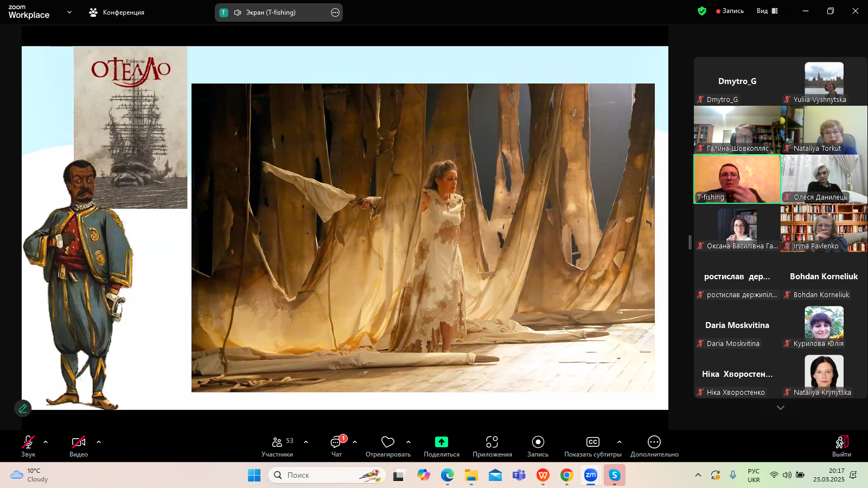Turn on the video camera
Screen dimensions: 868x488
[79, 442]
